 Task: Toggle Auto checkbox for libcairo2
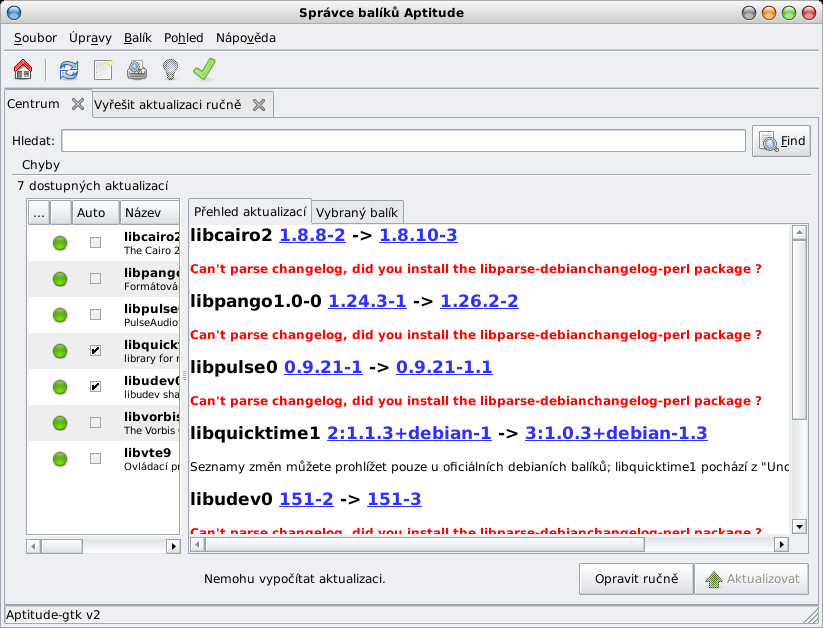pos(96,242)
